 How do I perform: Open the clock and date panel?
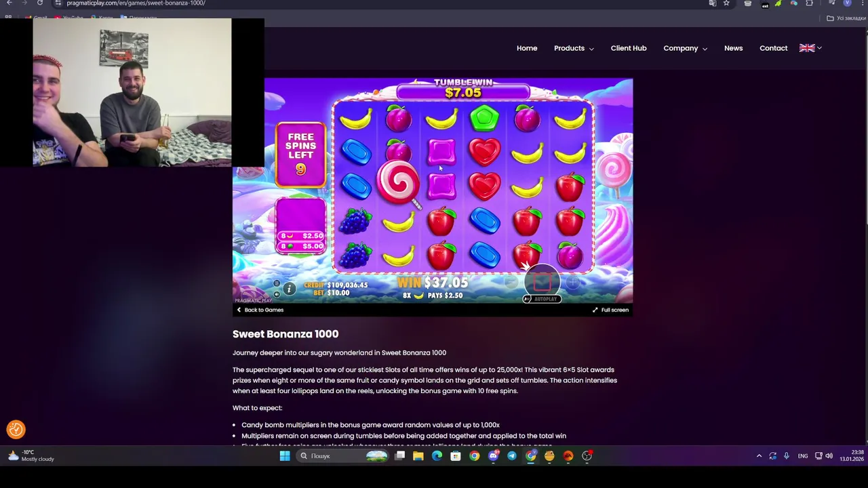point(852,455)
